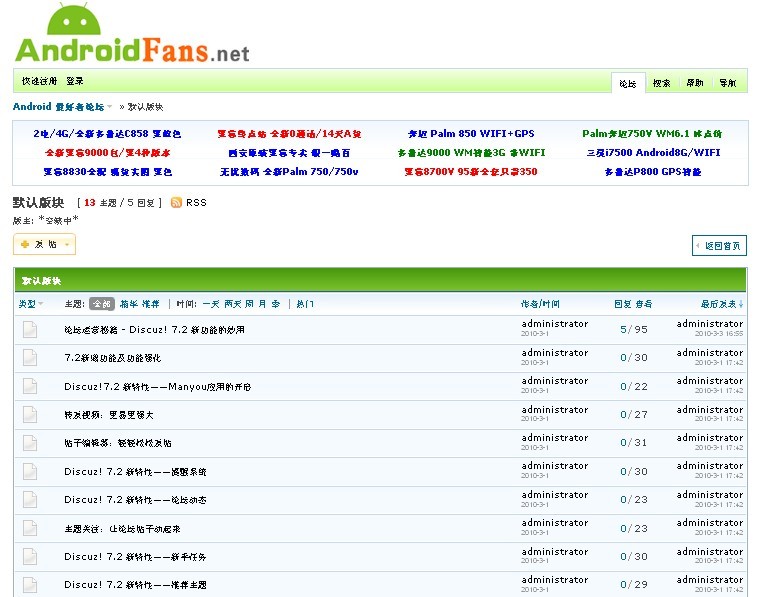
Task: Filter threads by 季
Action: [x=275, y=304]
